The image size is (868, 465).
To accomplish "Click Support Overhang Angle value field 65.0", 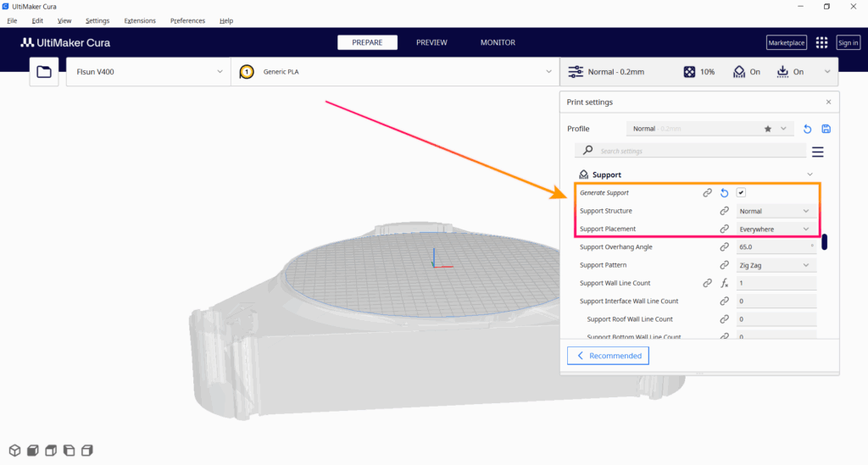I will click(x=776, y=247).
